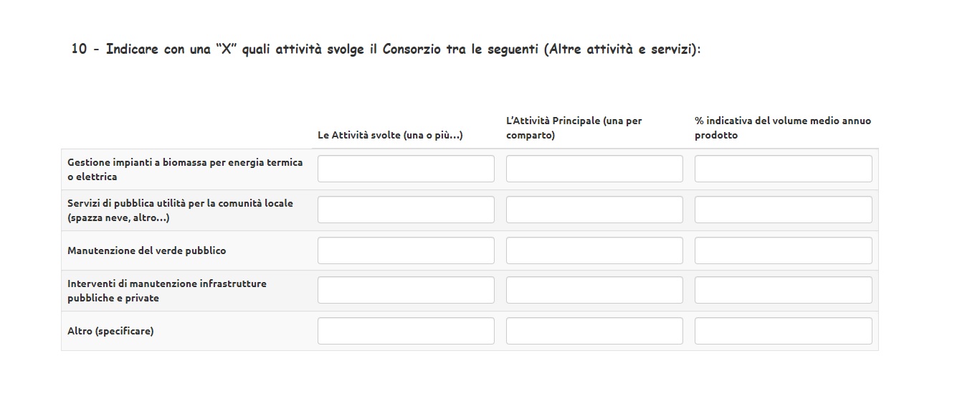
Task: Click 'Attività Principale' field for Interventi di manutenzione infrastrutture
Action: pos(594,290)
